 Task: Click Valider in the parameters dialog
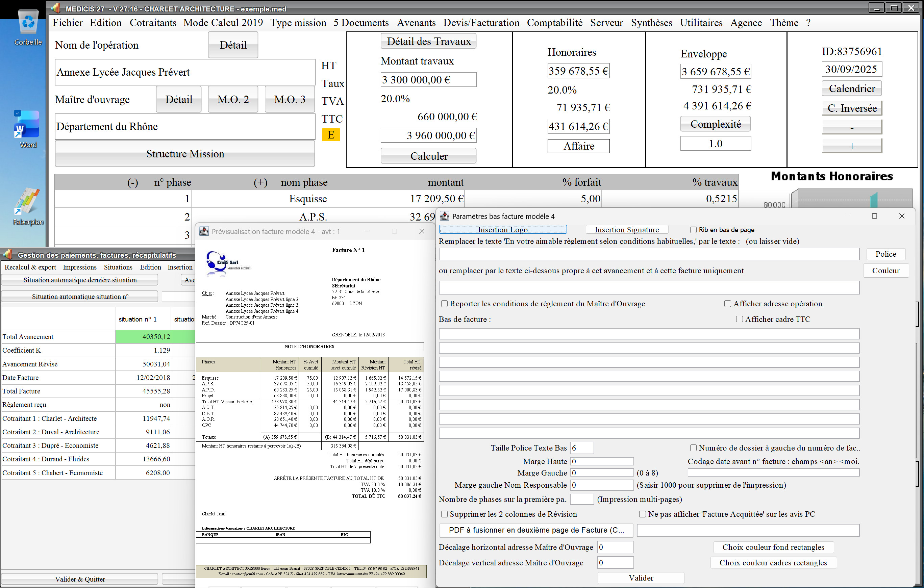point(641,578)
